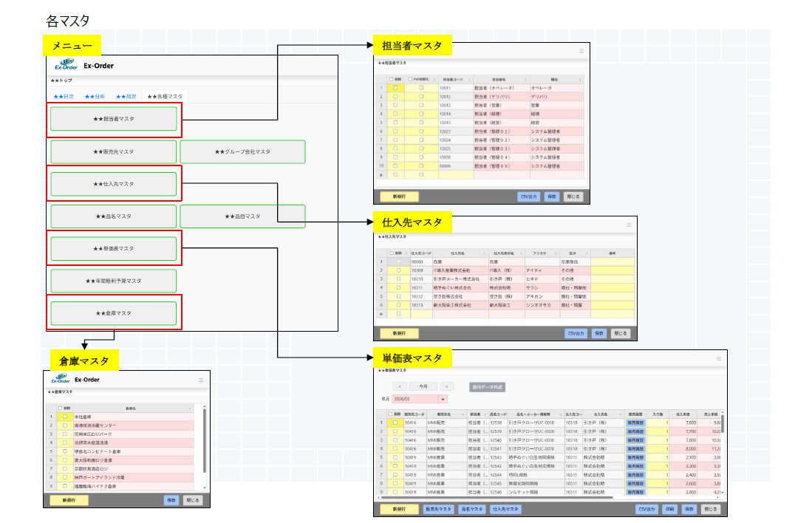Tick the 削除 checkbox for staff code 10011
Screen dimensions: 812x523
[x=395, y=88]
